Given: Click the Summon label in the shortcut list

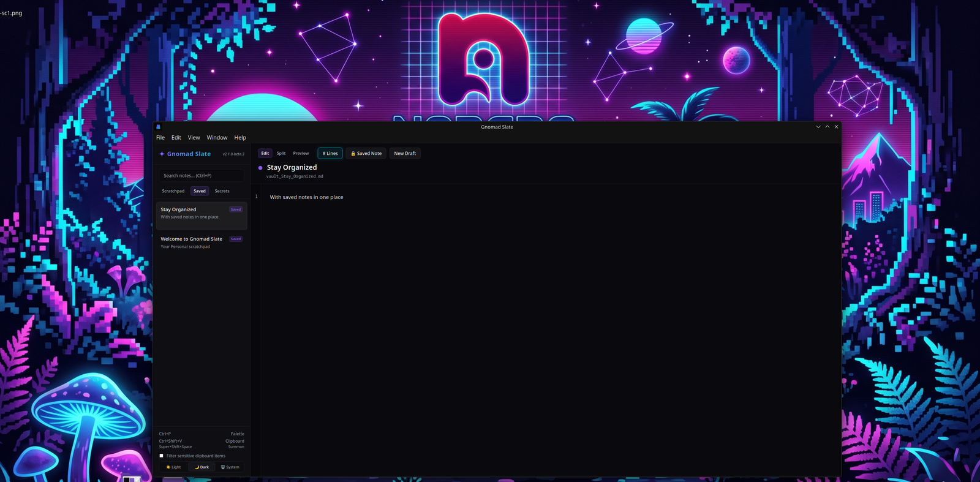Looking at the screenshot, I should [x=236, y=447].
